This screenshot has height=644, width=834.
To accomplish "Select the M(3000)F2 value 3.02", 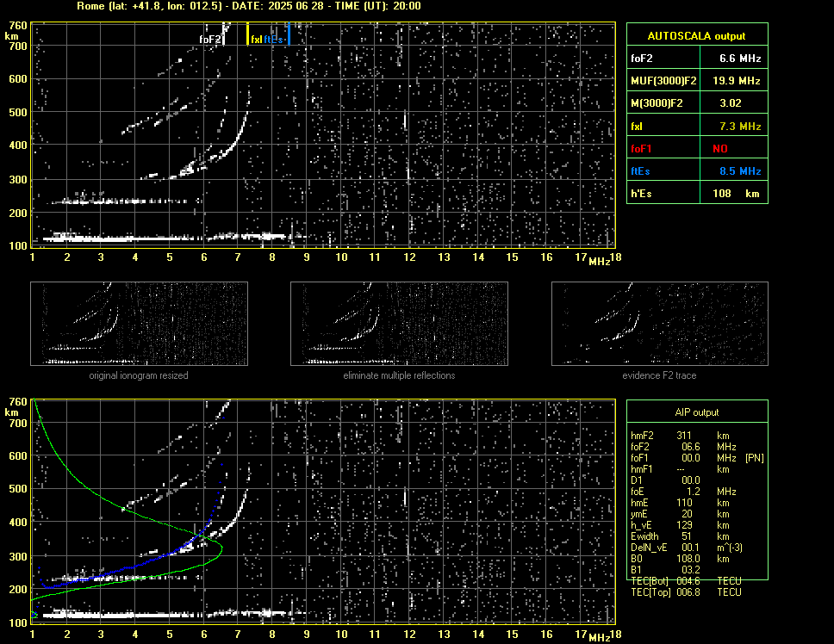I will click(731, 103).
